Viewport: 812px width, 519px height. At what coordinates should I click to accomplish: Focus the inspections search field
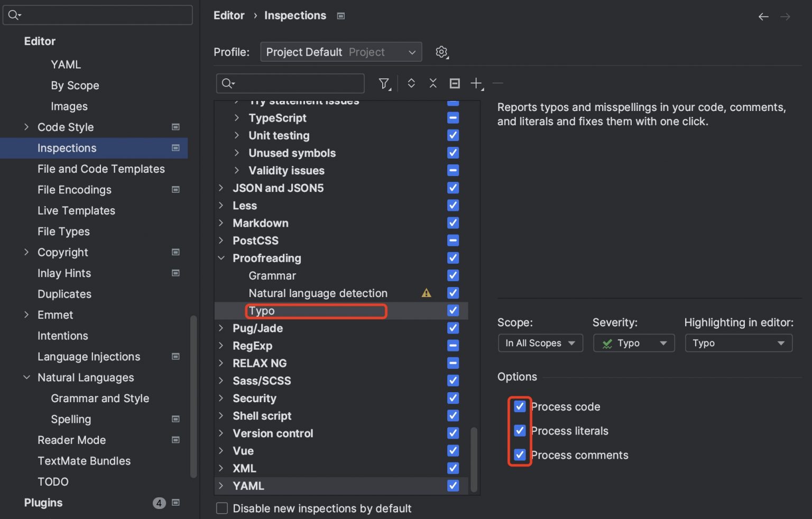point(290,84)
